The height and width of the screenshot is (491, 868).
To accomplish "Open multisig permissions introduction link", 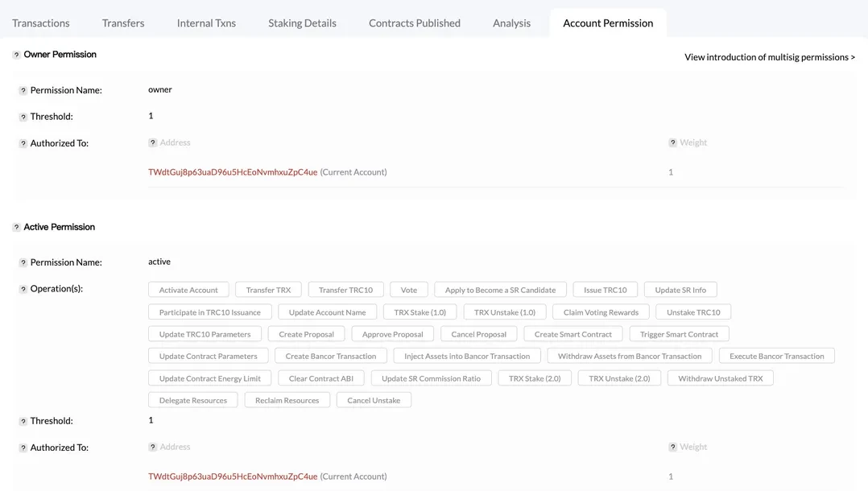I will [x=770, y=57].
